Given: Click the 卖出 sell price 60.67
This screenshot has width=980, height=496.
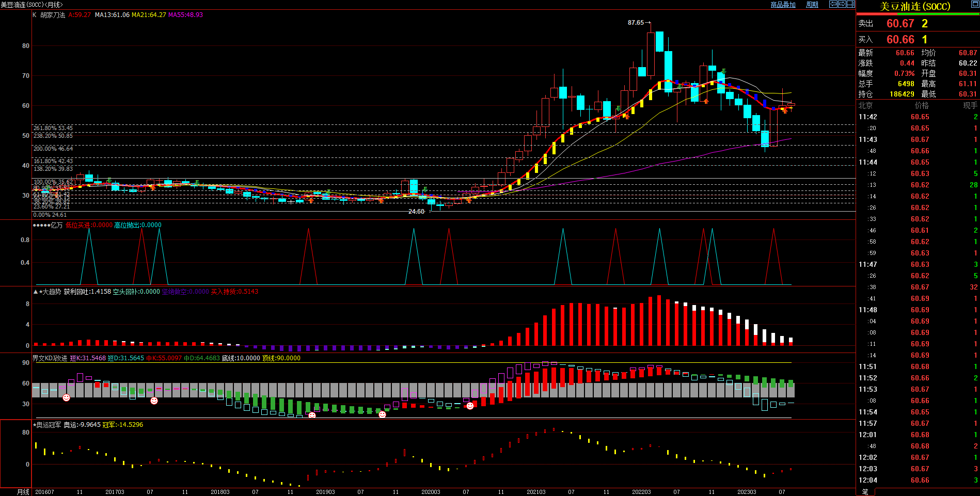Looking at the screenshot, I should point(900,24).
